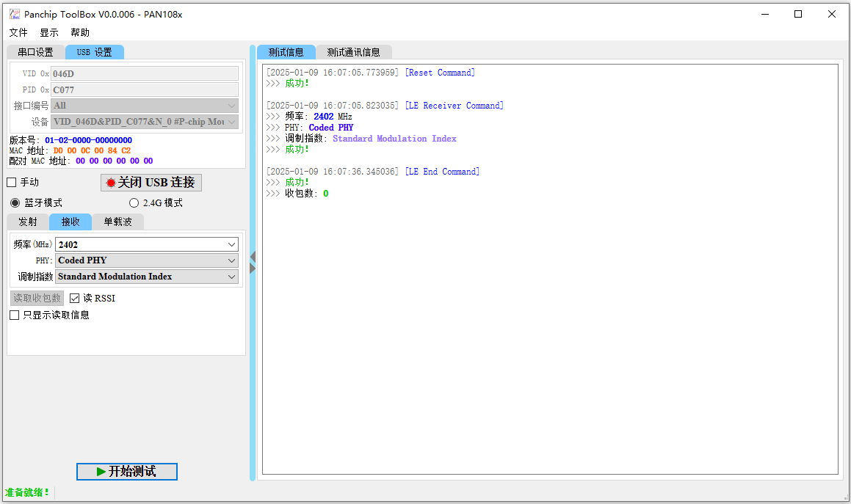This screenshot has width=851, height=504.
Task: Click the MAC 地址 D0 00 0C 00 84 C2 value
Action: click(92, 151)
